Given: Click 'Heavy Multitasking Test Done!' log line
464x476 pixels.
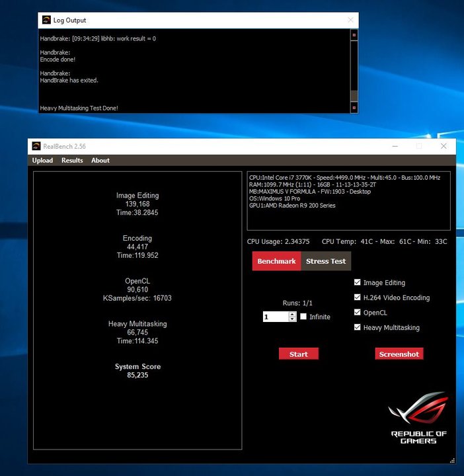Looking at the screenshot, I should click(x=79, y=108).
